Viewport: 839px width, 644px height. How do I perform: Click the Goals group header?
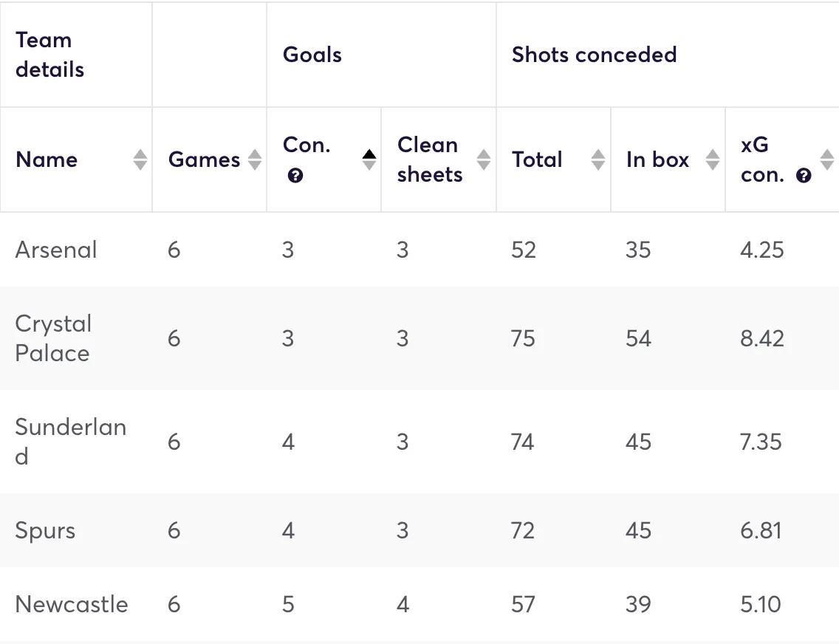click(x=312, y=55)
